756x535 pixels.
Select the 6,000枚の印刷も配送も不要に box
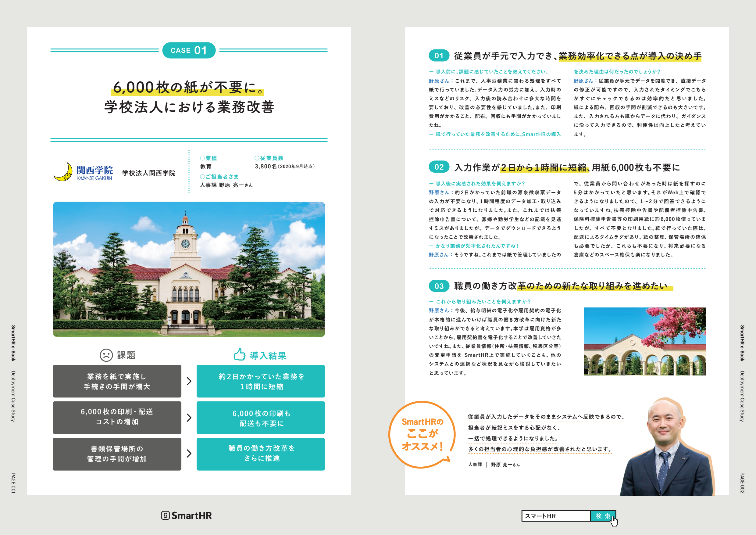(261, 417)
